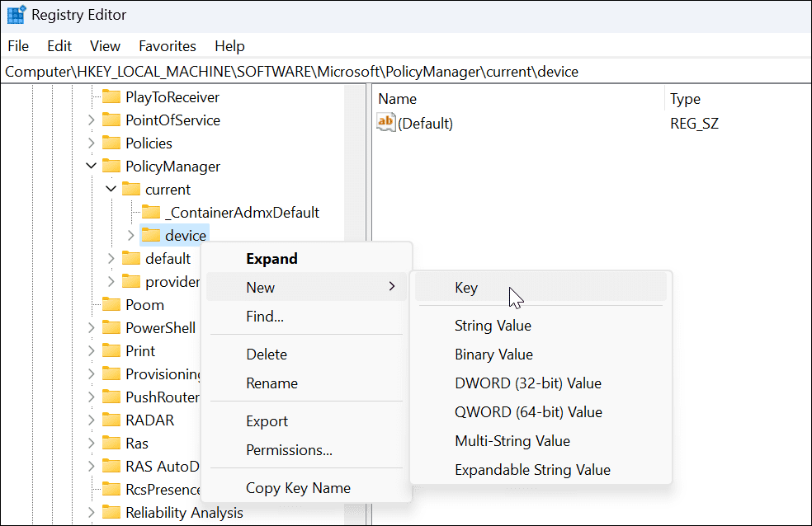Screen dimensions: 812x526
Task: Click the Policies folder icon
Action: (x=111, y=143)
